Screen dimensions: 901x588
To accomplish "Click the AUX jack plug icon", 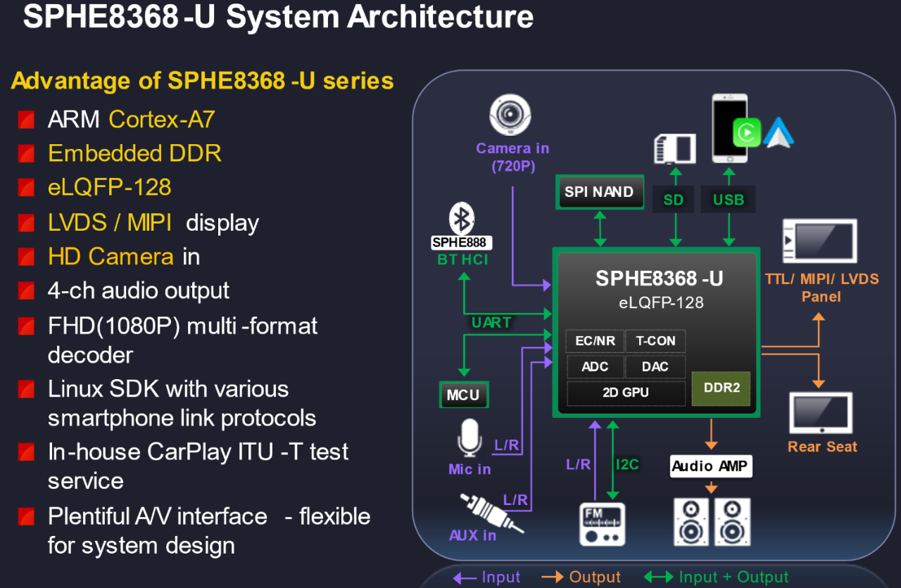I will pyautogui.click(x=491, y=513).
